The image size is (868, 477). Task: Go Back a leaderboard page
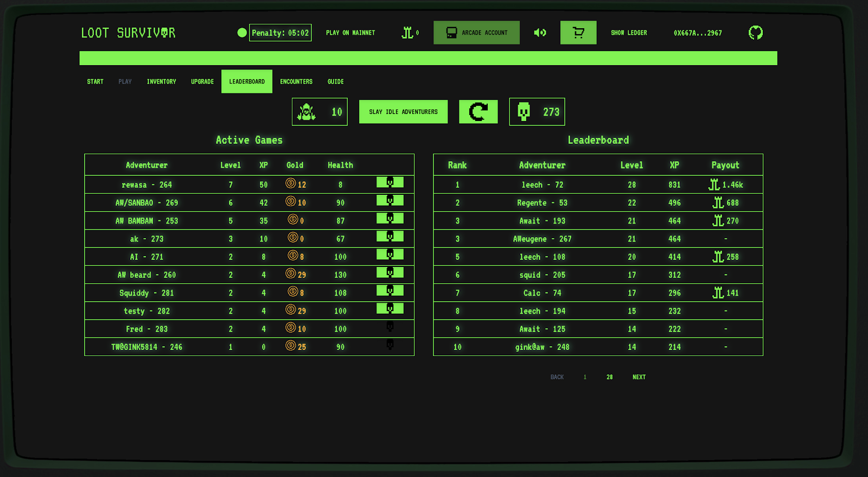557,377
